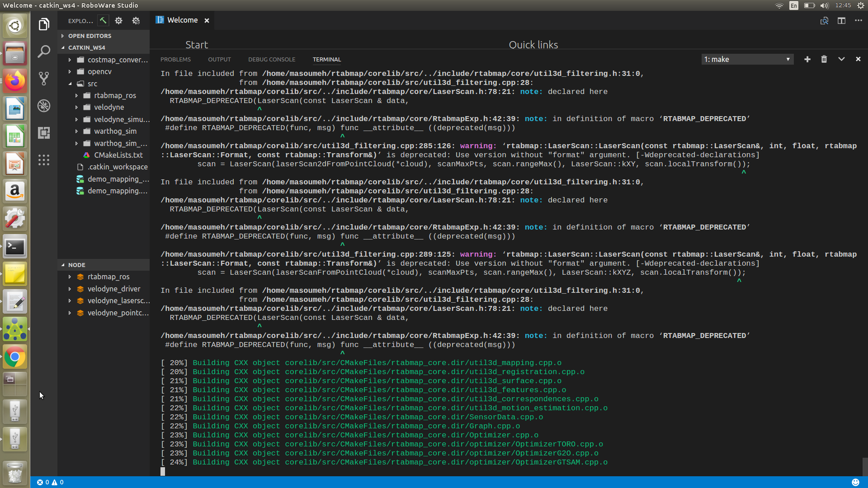Open the terminal selector '1: make' dropdown

[x=747, y=59]
